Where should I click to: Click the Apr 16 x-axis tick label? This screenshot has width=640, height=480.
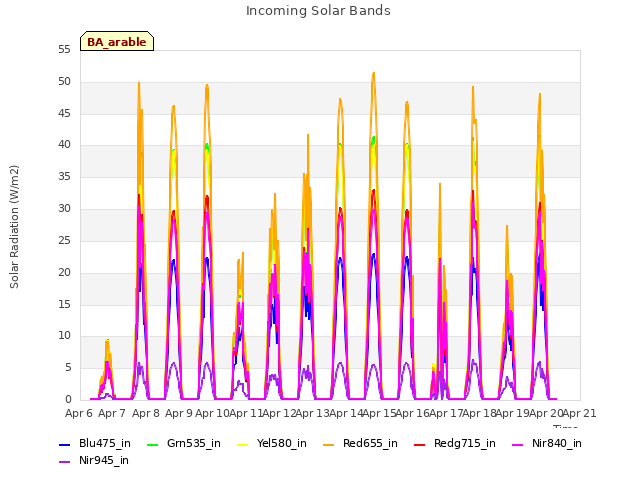point(413,413)
